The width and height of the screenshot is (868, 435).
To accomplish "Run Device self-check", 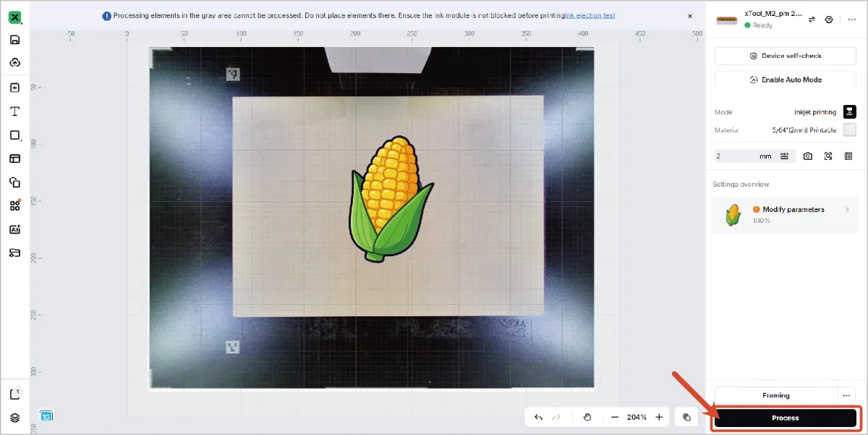I will 786,56.
